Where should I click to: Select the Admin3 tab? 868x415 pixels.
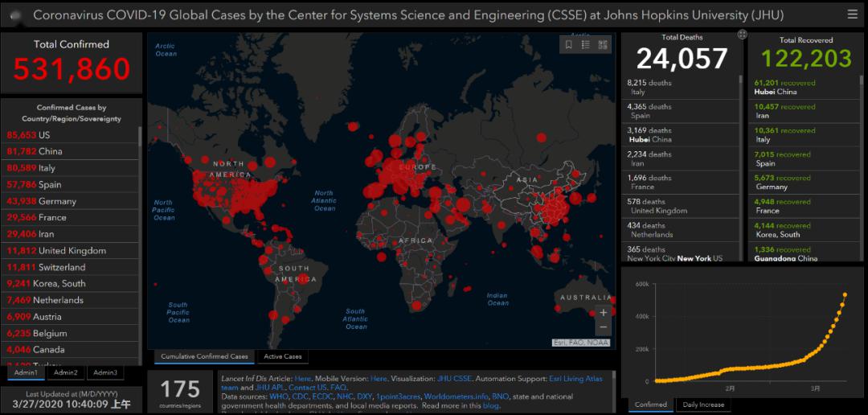[105, 373]
